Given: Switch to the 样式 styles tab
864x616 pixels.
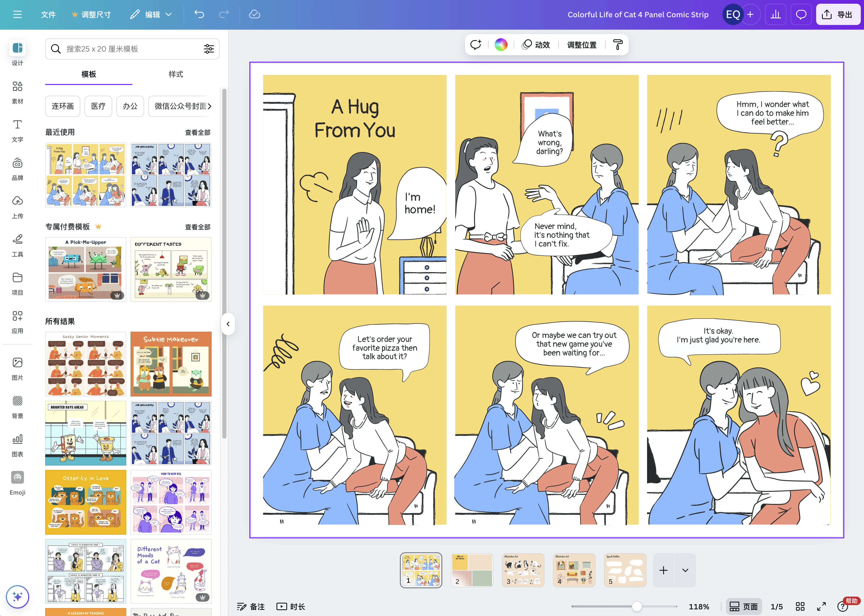Looking at the screenshot, I should click(175, 75).
